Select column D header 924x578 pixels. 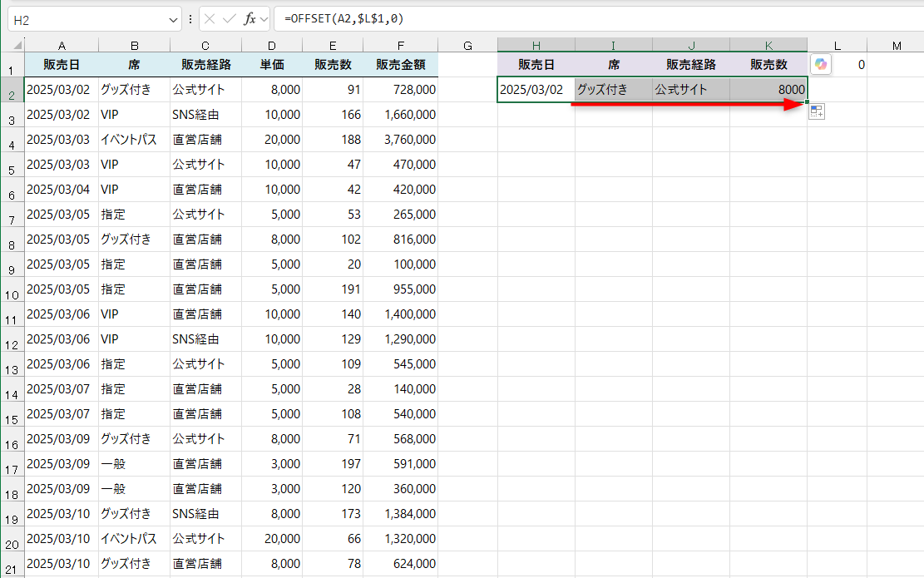pyautogui.click(x=272, y=46)
